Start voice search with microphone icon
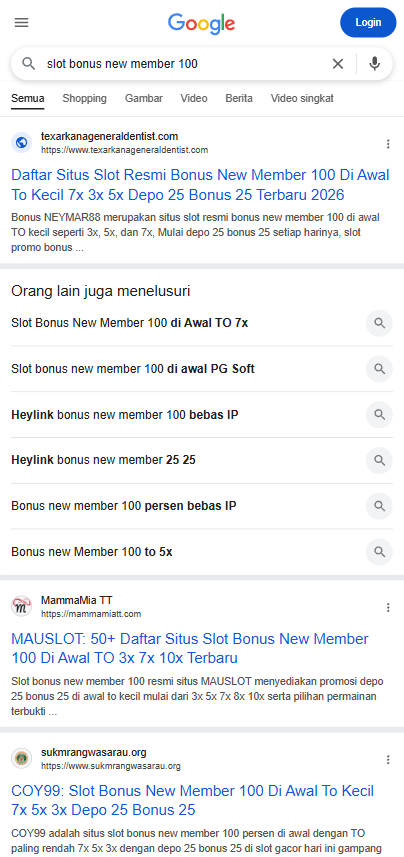The image size is (404, 857). [x=374, y=64]
